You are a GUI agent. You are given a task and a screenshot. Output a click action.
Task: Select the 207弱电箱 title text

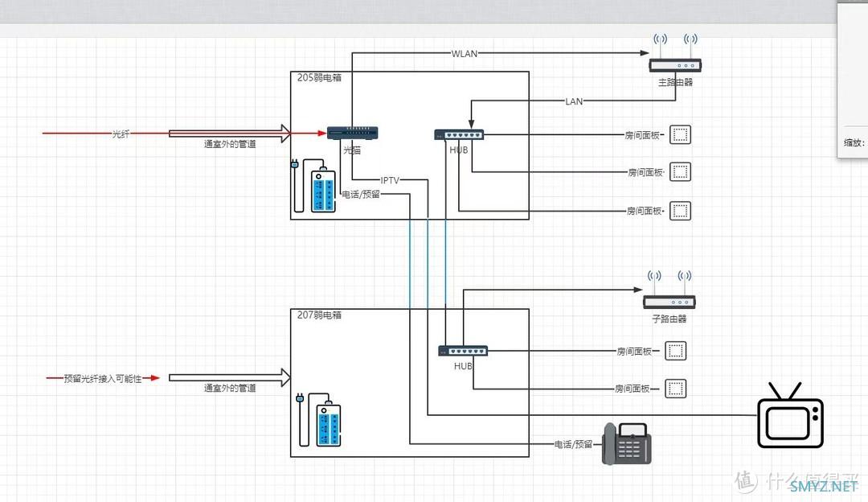pyautogui.click(x=319, y=315)
